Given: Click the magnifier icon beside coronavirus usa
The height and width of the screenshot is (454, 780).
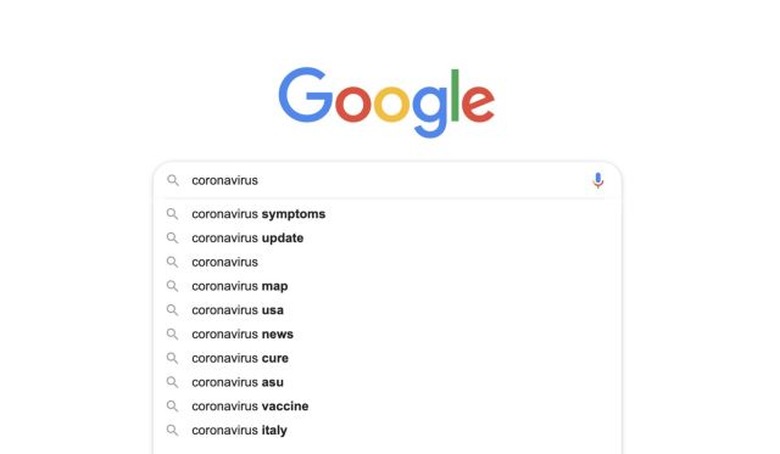Looking at the screenshot, I should [173, 310].
